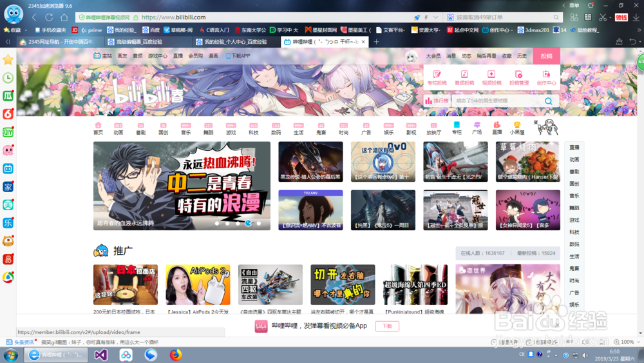Viewport: 644px width, 363px height.
Task: Click the star favorites icon in browser sidebar
Action: 8,60
